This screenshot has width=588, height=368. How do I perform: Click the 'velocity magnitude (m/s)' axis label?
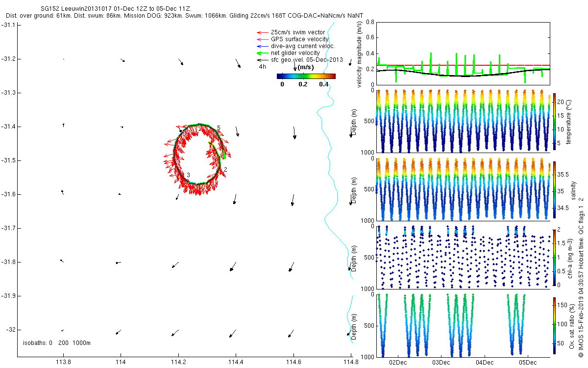point(360,53)
